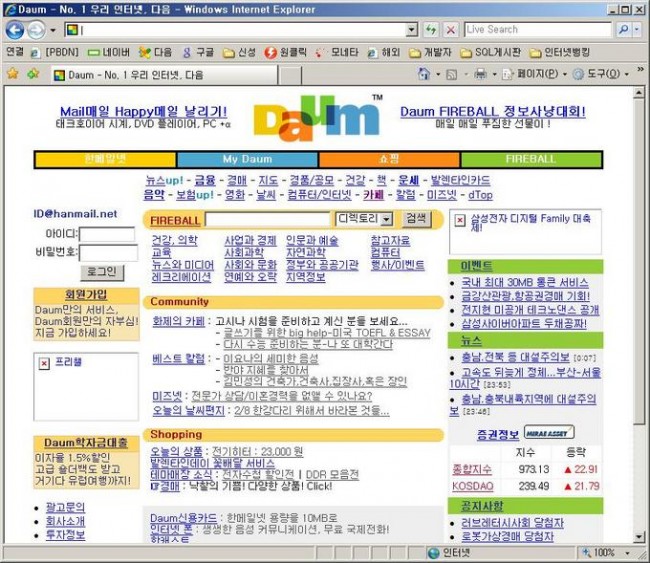Open the 인터넷뱅킹 favorites folder
Image resolution: width=650 pixels, height=563 pixels.
560,52
